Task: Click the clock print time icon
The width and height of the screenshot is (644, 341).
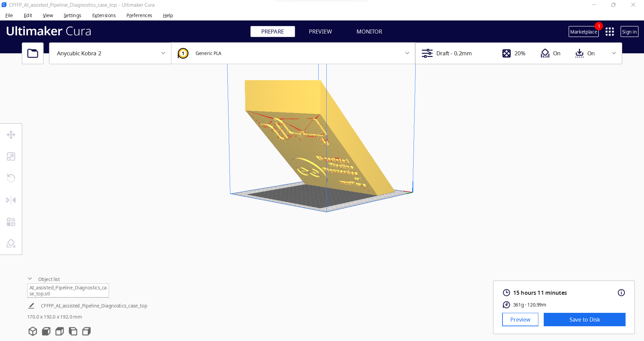Action: pos(506,293)
